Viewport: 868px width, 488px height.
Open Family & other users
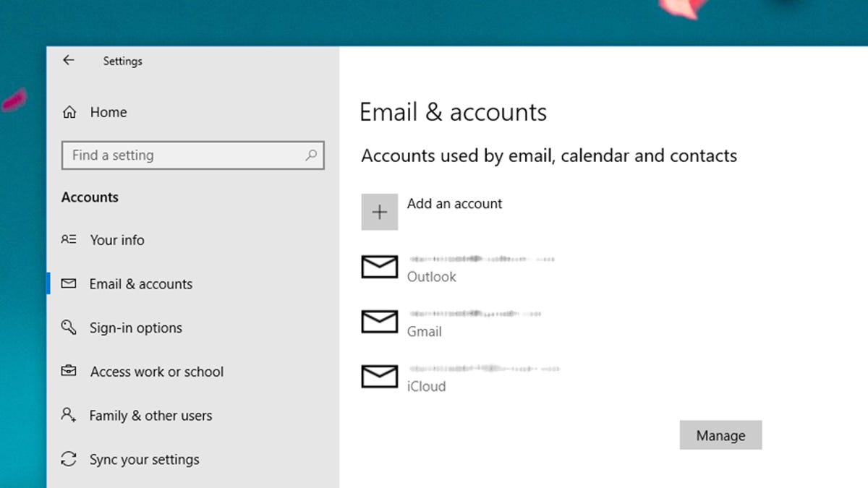point(150,416)
